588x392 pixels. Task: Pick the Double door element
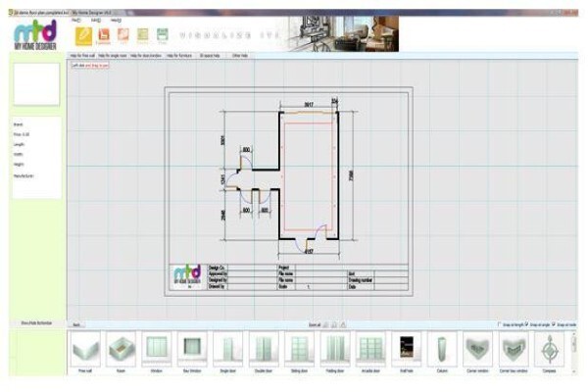tap(264, 349)
